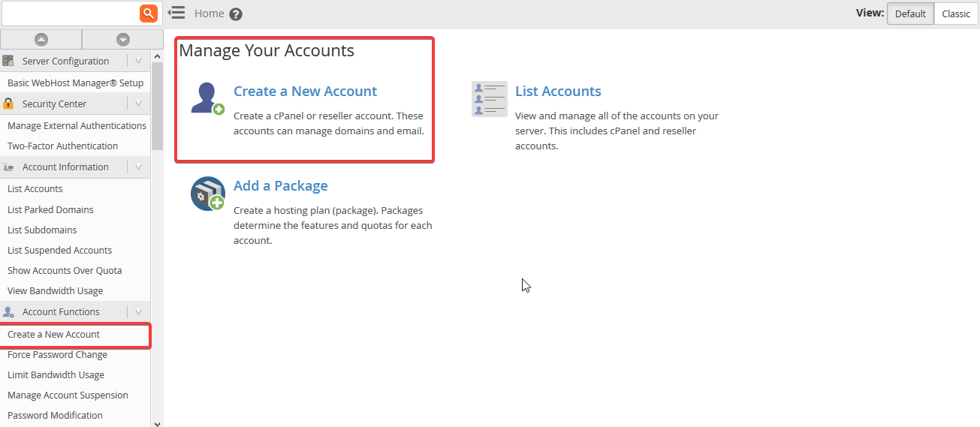Click the List Accounts icon
The image size is (980, 427).
[490, 99]
